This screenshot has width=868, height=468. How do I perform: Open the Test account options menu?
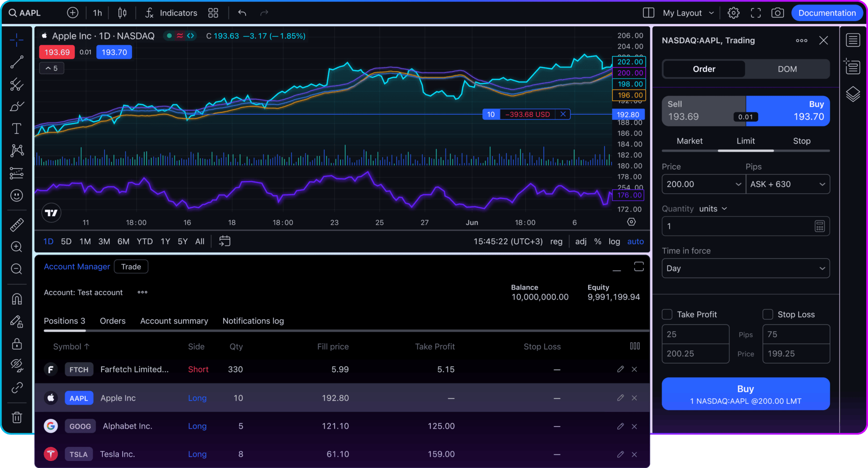(143, 292)
